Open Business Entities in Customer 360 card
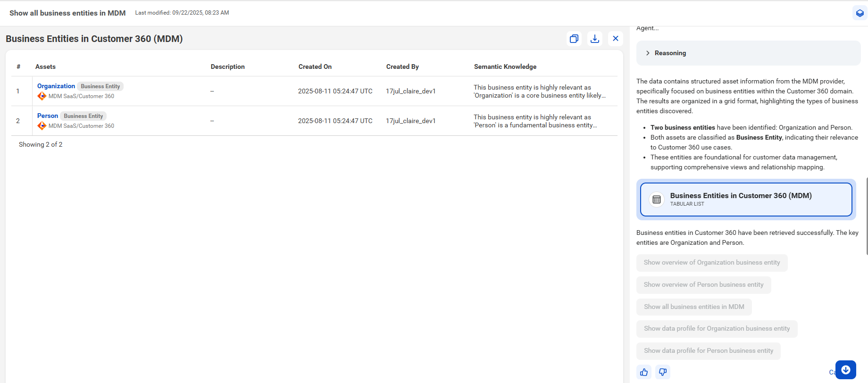This screenshot has width=868, height=383. pos(746,200)
